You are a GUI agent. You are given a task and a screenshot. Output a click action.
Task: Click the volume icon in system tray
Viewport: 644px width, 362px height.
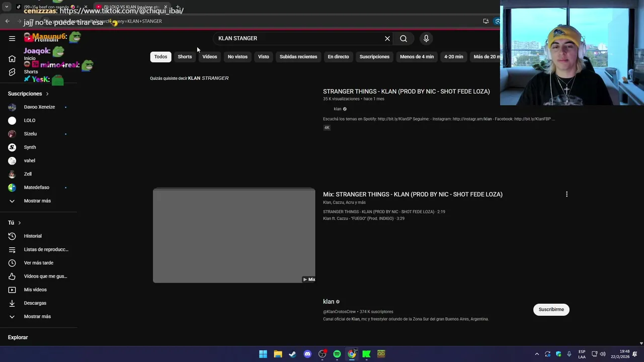pos(603,354)
